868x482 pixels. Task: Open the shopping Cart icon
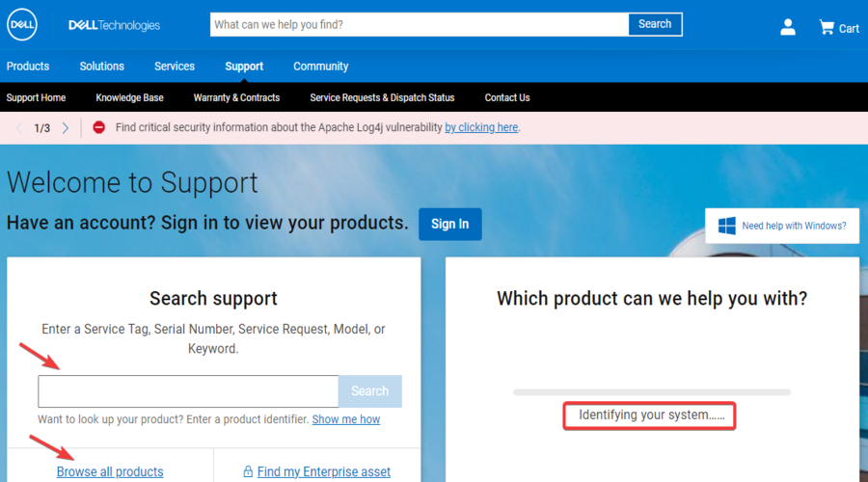839,28
